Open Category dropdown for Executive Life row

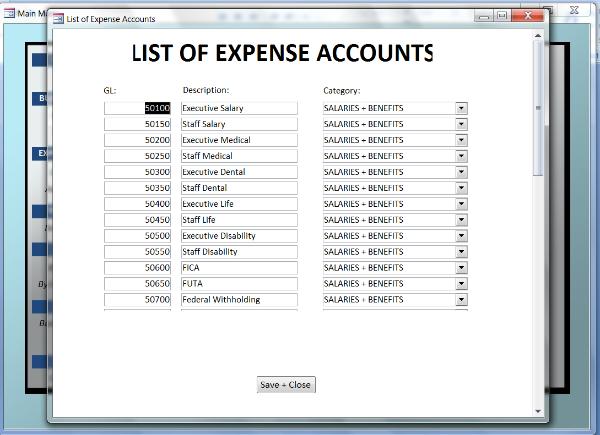point(461,204)
